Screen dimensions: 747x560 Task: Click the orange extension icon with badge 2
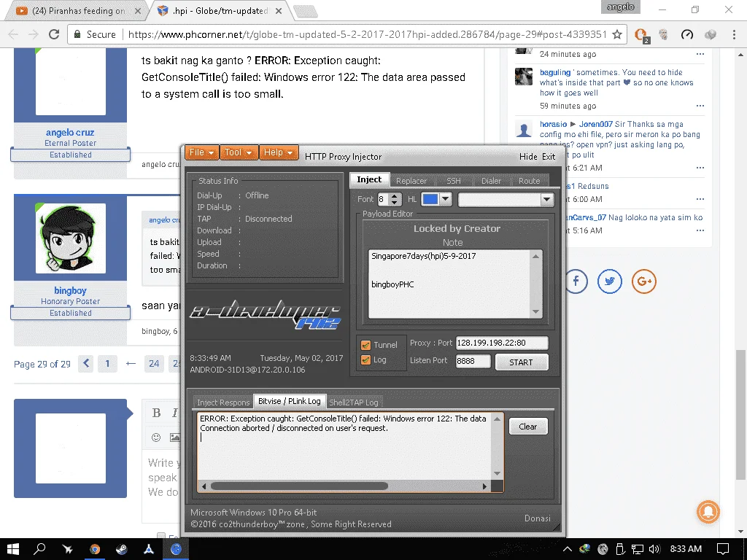641,35
